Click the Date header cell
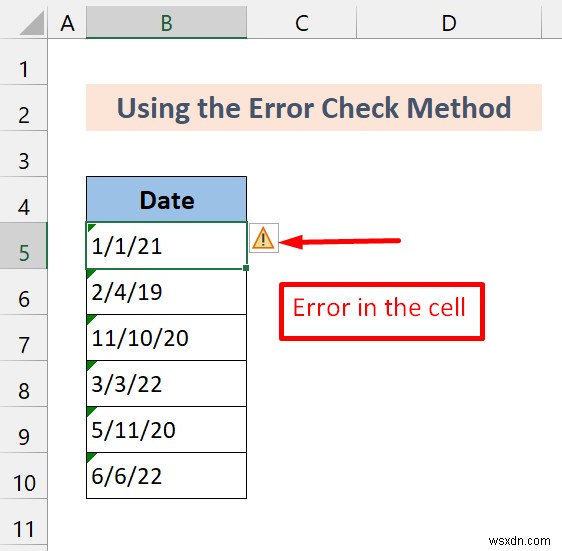Viewport: 562px width, 551px height. pos(166,199)
